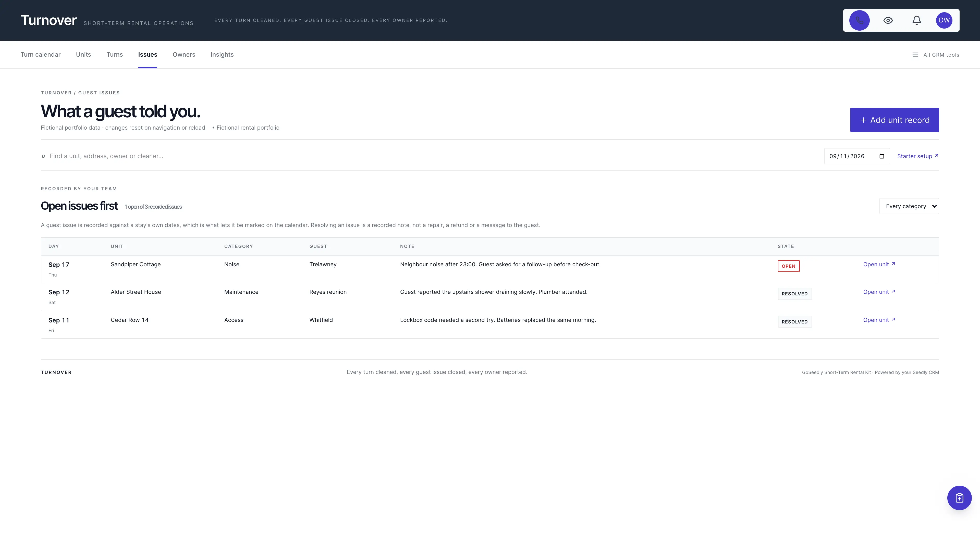This screenshot has width=980, height=551.
Task: Click the 09/11/2026 date field
Action: (857, 156)
